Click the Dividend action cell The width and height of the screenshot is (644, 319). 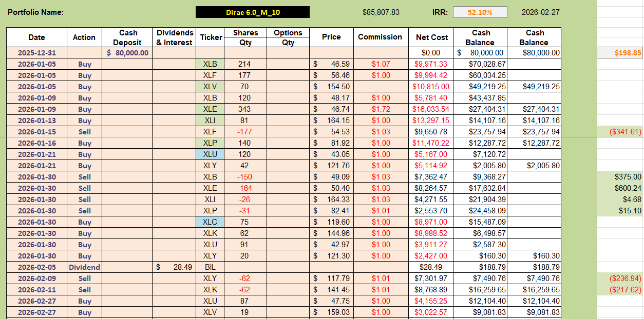pyautogui.click(x=84, y=267)
